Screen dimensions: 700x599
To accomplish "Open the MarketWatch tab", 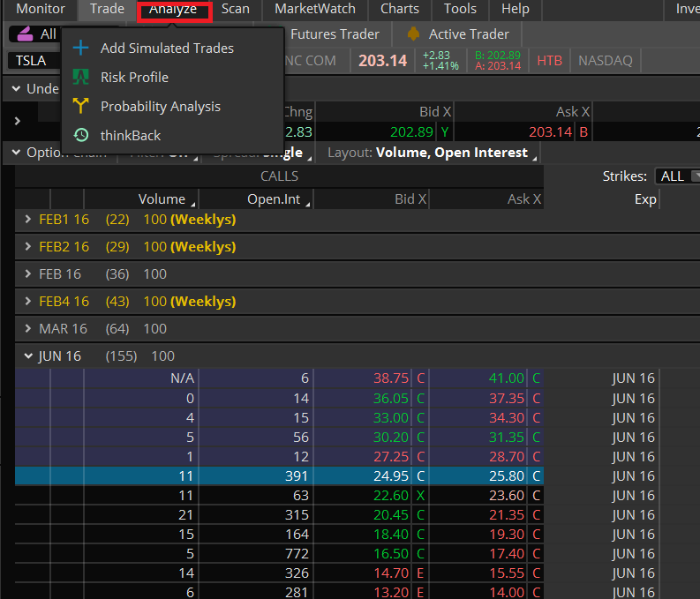I will coord(315,9).
